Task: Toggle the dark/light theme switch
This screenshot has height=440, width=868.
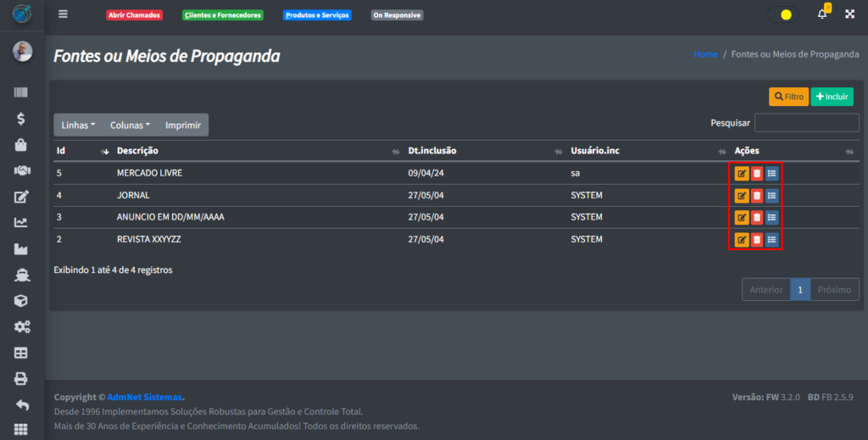Action: click(782, 14)
